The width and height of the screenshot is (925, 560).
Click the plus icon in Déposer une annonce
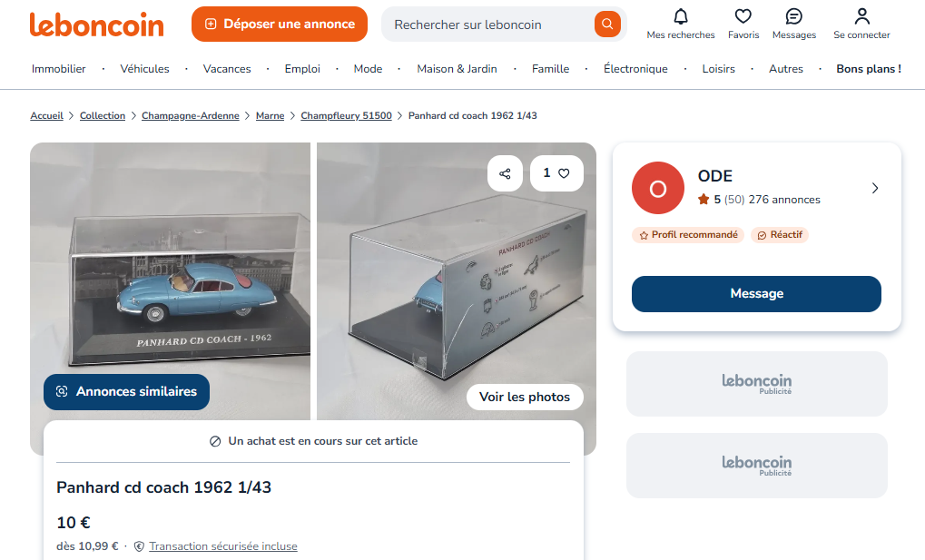click(x=211, y=25)
